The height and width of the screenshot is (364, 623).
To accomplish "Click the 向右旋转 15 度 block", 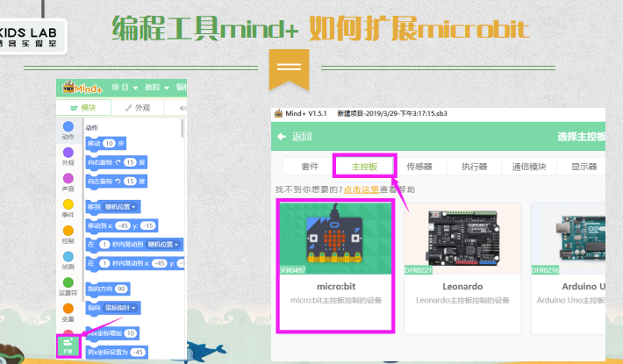I will 117,162.
